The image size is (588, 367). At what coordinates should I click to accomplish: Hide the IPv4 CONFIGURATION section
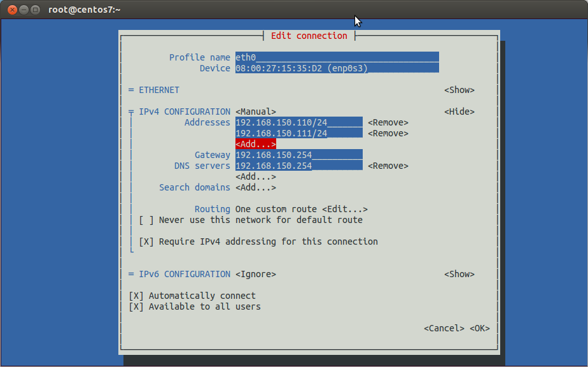459,112
